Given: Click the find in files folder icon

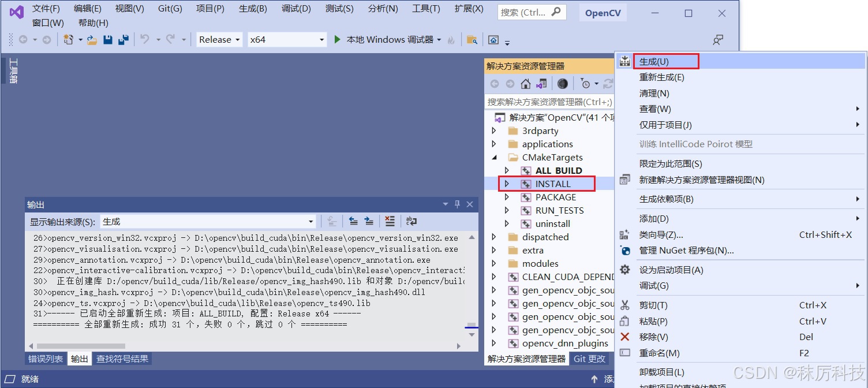Looking at the screenshot, I should tap(472, 39).
